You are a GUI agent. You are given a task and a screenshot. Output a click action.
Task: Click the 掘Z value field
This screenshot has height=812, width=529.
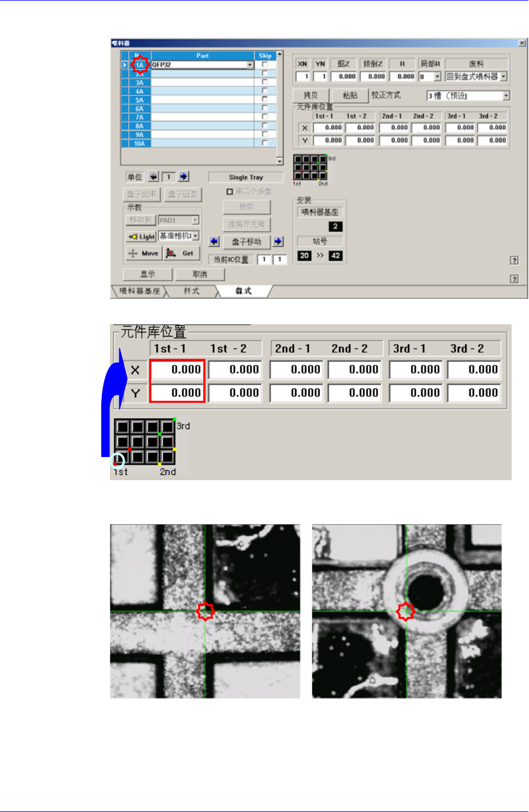[344, 76]
